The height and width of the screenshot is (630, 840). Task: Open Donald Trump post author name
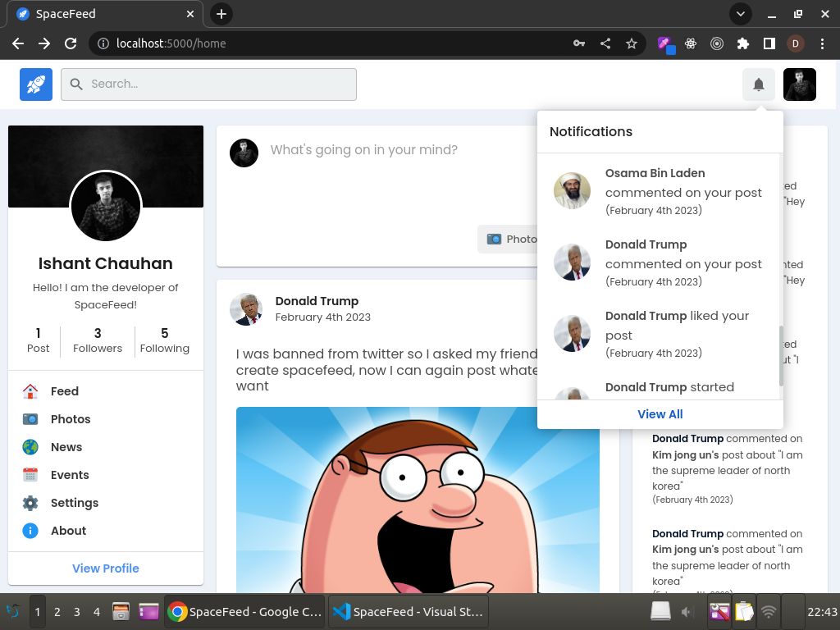click(x=317, y=301)
